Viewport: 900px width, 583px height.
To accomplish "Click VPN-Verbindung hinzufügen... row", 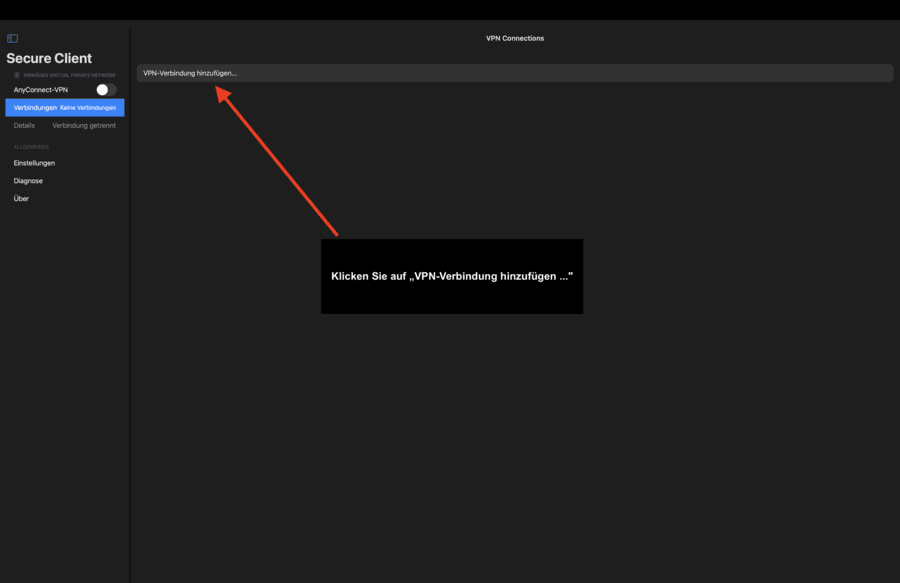I will pyautogui.click(x=515, y=73).
